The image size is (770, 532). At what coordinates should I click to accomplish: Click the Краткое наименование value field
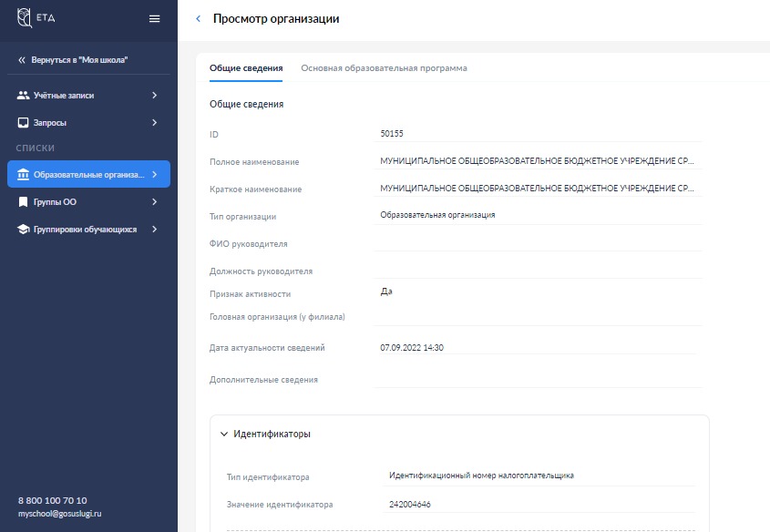(538, 189)
